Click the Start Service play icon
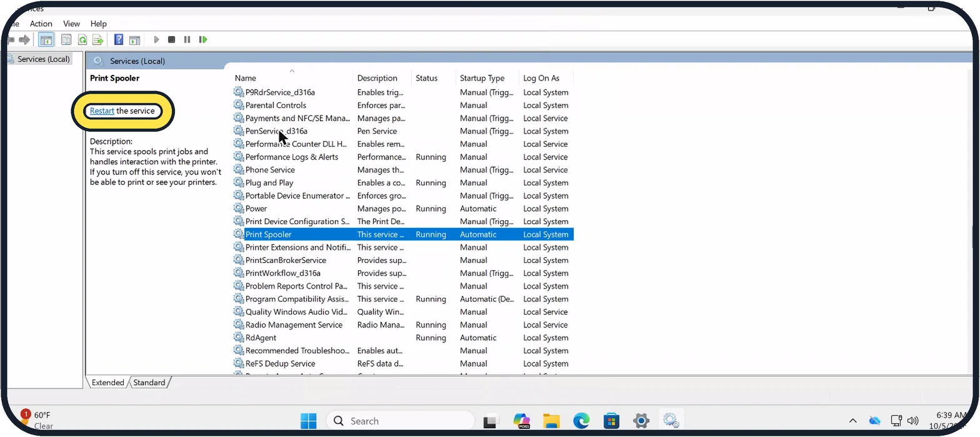The height and width of the screenshot is (437, 980). (x=156, y=40)
